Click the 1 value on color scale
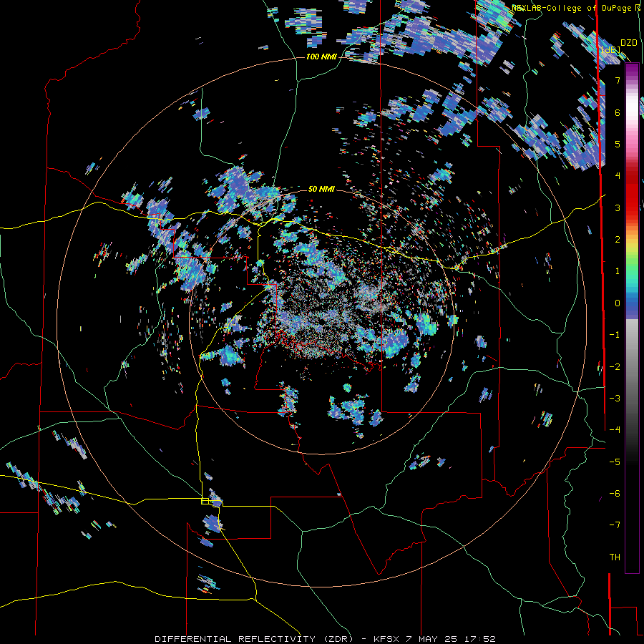644x644 pixels. point(618,271)
